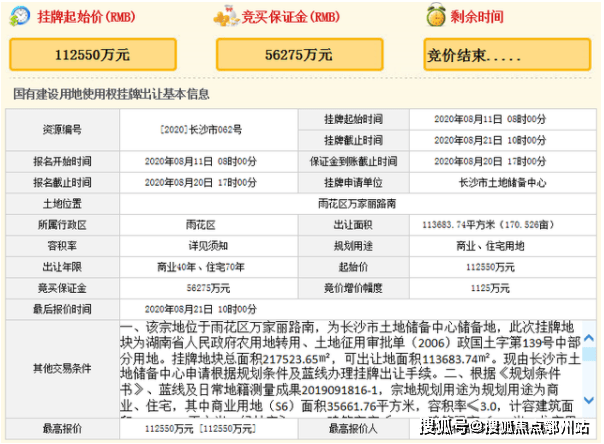The width and height of the screenshot is (604, 444).
Task: Click the icon beside 挂牌起始价 heading
Action: click(19, 17)
